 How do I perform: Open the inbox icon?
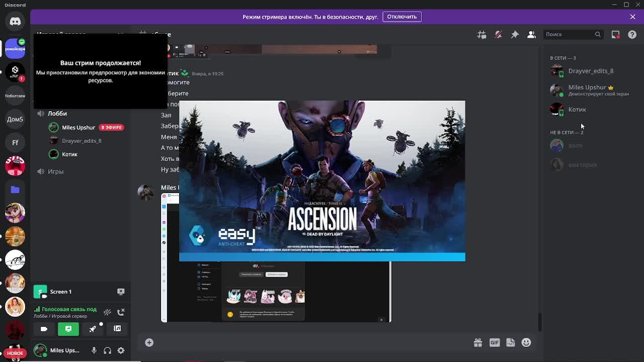pyautogui.click(x=615, y=34)
